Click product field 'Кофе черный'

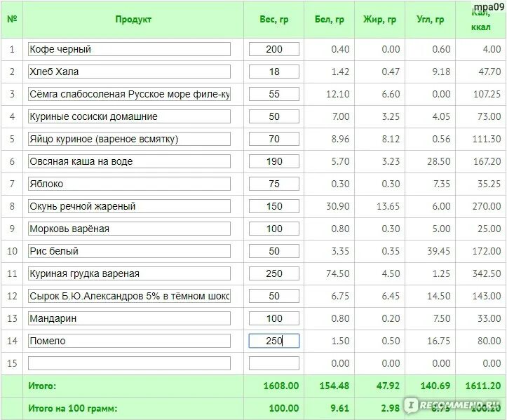129,49
